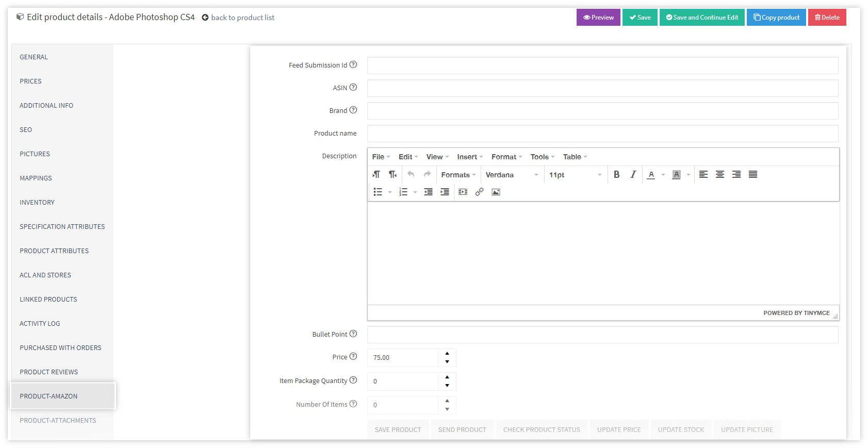The width and height of the screenshot is (868, 448).
Task: Click the SEND PRODUCT button
Action: (462, 429)
